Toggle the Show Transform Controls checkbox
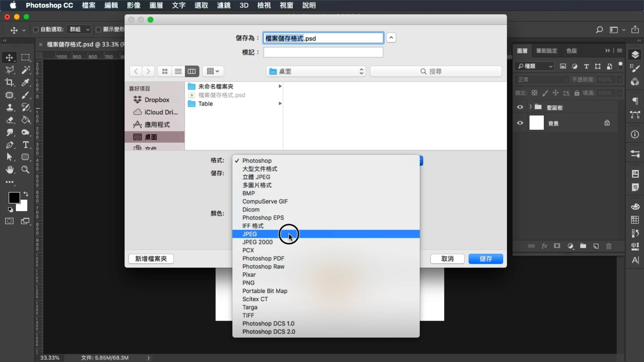This screenshot has width=644, height=362. click(x=98, y=30)
